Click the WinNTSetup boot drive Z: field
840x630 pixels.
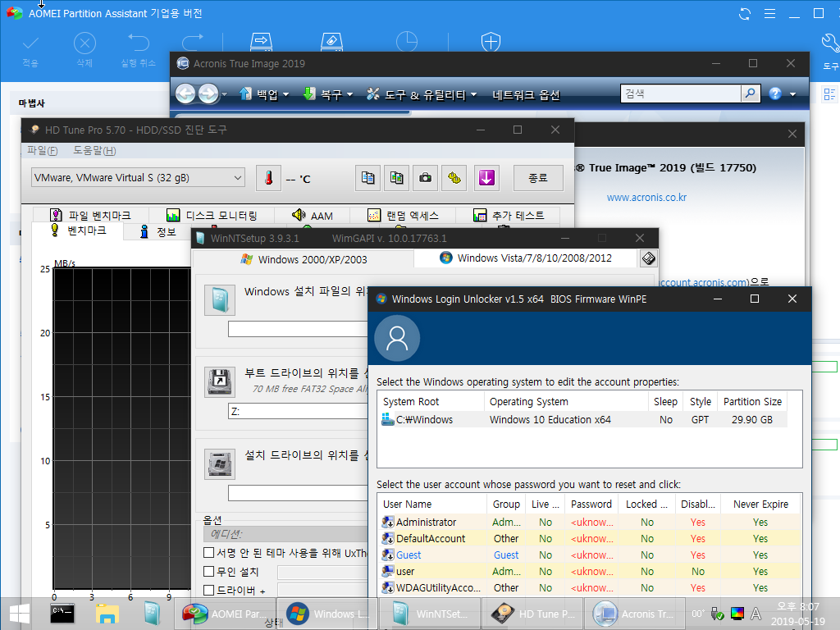pyautogui.click(x=298, y=411)
